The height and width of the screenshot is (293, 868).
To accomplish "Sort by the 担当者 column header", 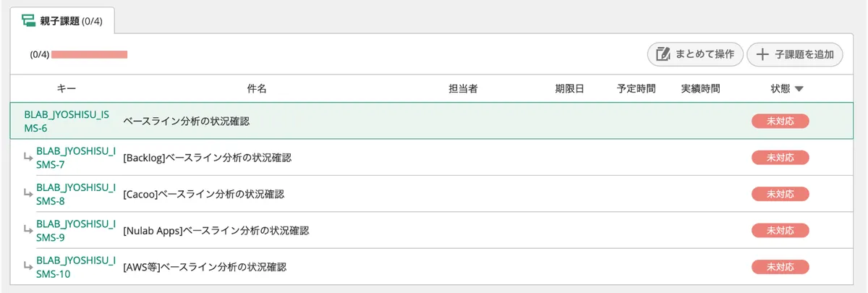I will click(x=463, y=89).
